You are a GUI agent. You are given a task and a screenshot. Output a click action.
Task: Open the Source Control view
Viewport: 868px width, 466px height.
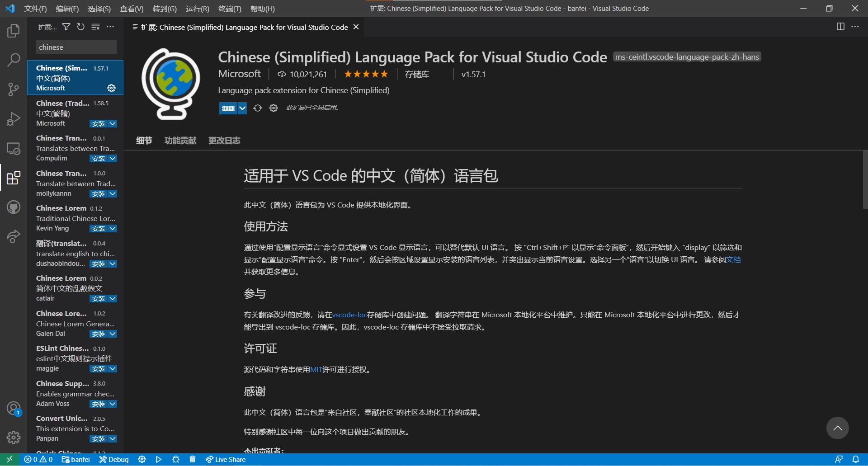[x=14, y=89]
